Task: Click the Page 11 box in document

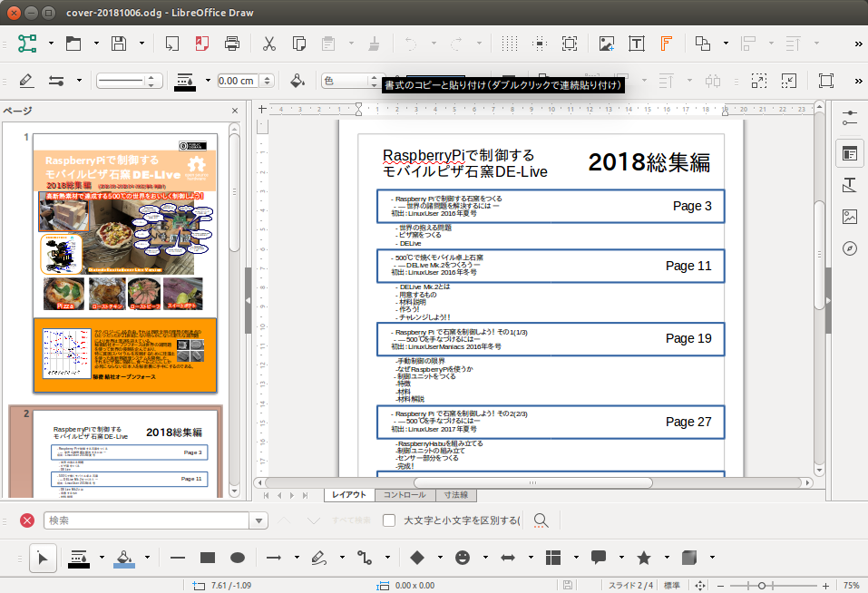Action: pyautogui.click(x=551, y=266)
